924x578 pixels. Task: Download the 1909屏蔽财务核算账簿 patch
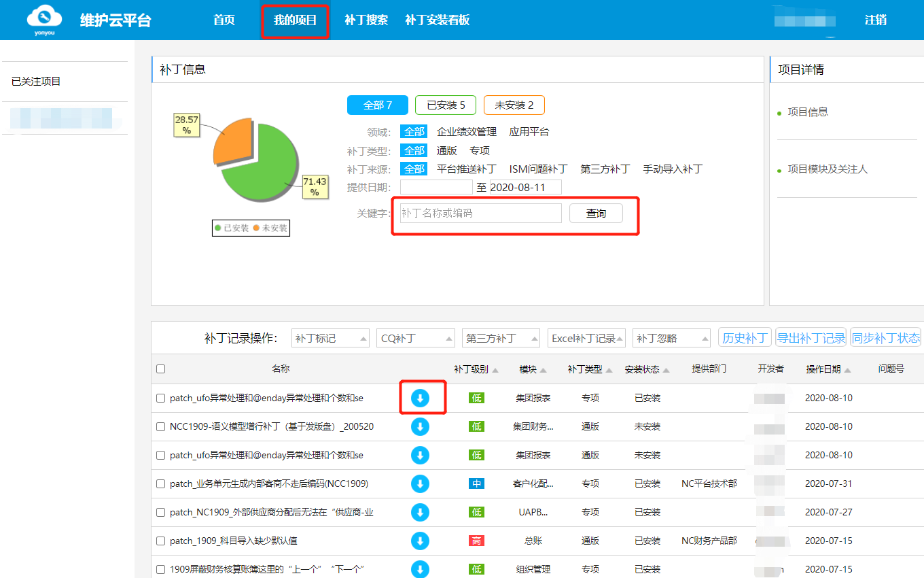click(x=420, y=569)
